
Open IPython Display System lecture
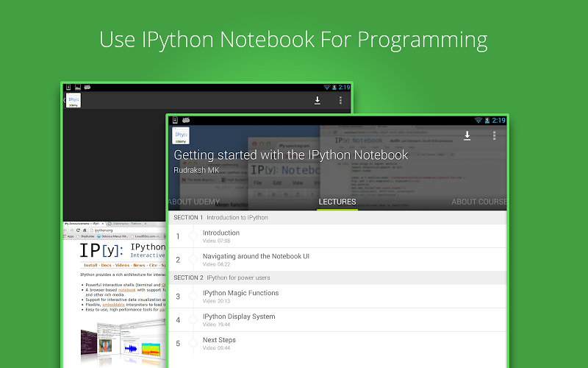(x=338, y=320)
